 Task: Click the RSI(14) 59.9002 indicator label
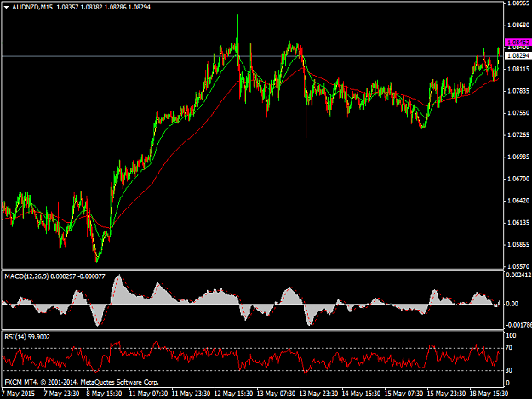coord(27,337)
